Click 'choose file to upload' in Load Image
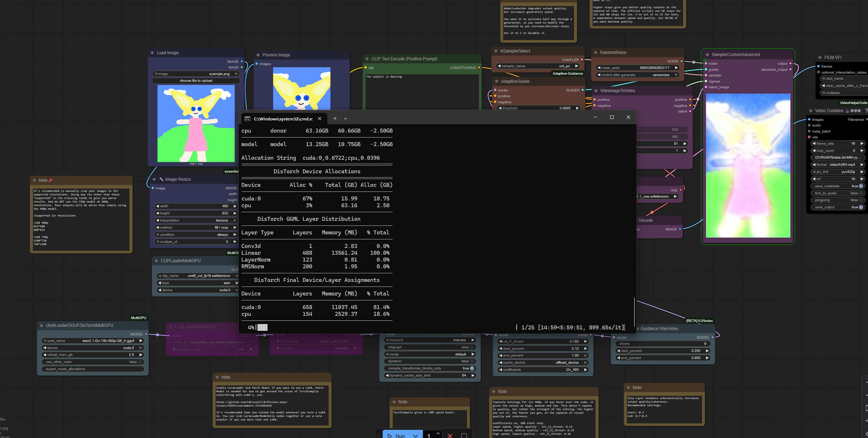This screenshot has height=438, width=868. click(196, 81)
